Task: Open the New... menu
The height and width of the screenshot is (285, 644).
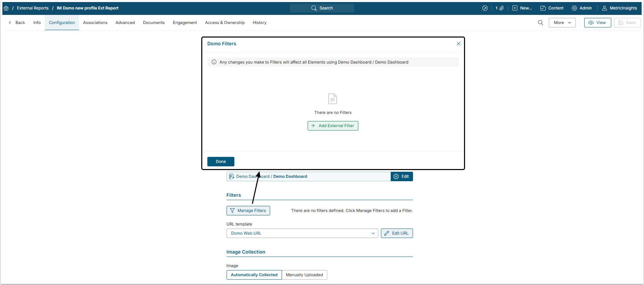Action: 522,8
